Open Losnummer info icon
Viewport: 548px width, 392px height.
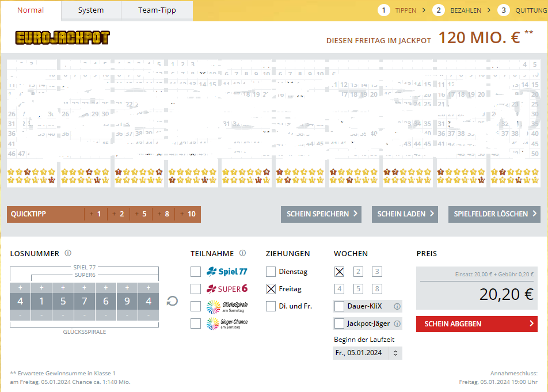68,253
